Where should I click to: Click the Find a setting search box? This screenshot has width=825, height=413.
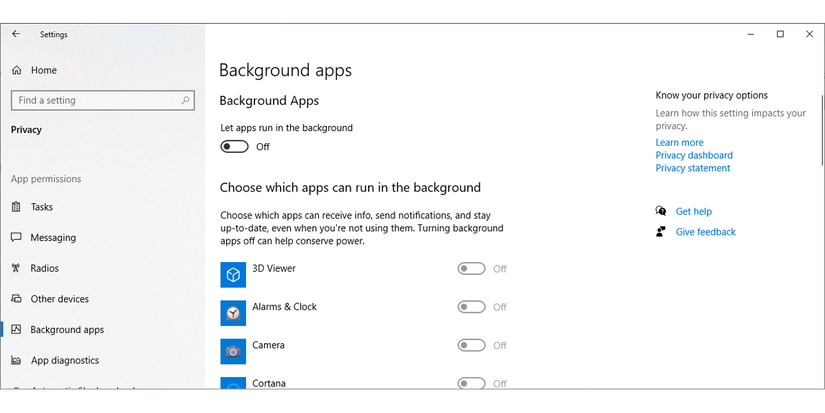point(103,100)
